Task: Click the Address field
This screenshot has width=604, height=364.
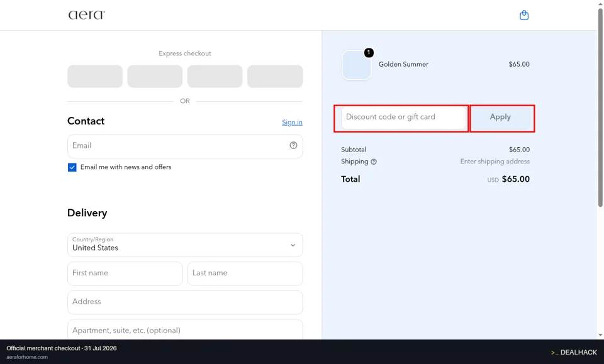Action: tap(185, 302)
